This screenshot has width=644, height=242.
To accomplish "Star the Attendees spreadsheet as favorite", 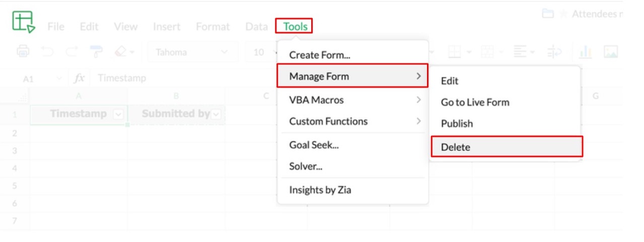I will click(x=564, y=14).
